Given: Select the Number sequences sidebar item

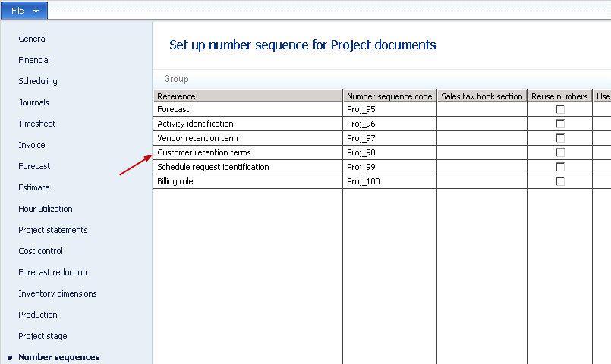Looking at the screenshot, I should (x=58, y=357).
